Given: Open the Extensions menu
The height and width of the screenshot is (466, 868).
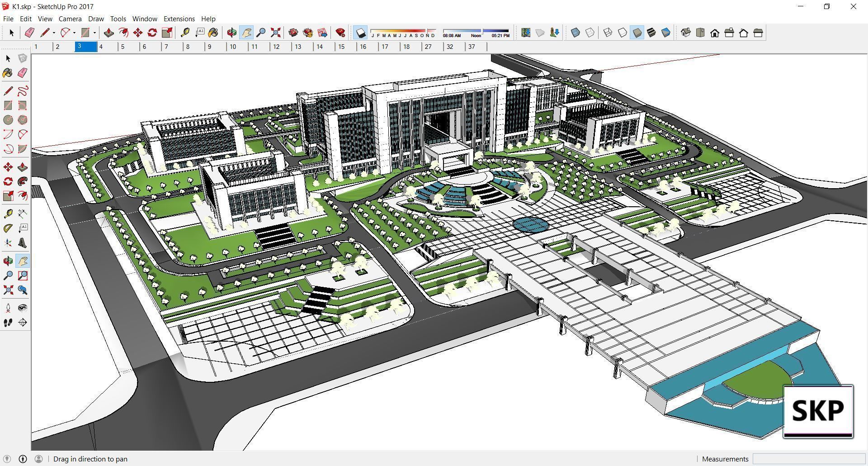Looking at the screenshot, I should pyautogui.click(x=179, y=19).
